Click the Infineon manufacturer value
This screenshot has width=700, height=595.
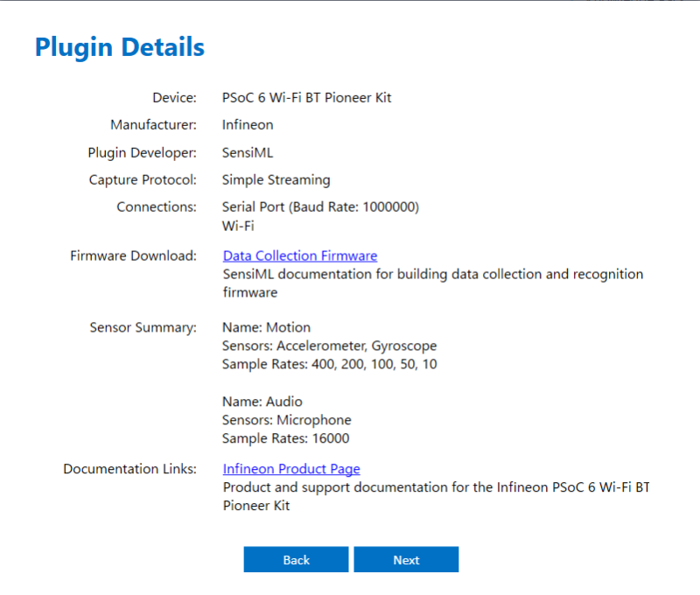(248, 125)
